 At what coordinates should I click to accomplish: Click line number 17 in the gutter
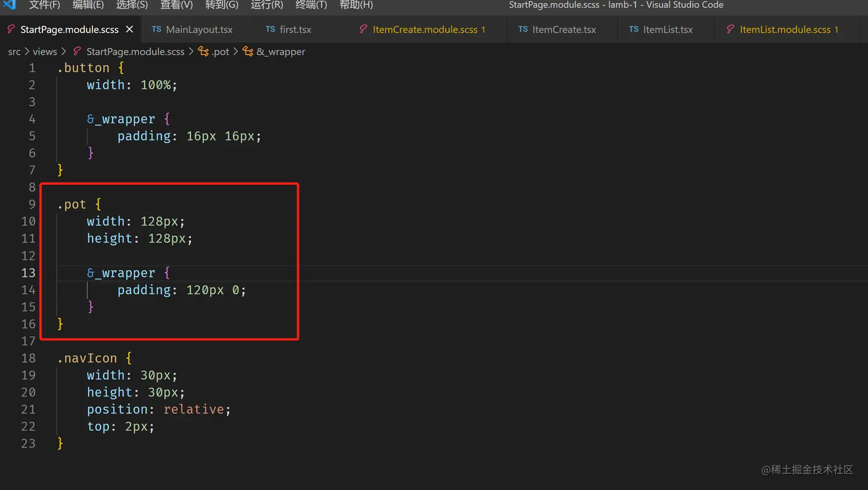[x=28, y=341]
